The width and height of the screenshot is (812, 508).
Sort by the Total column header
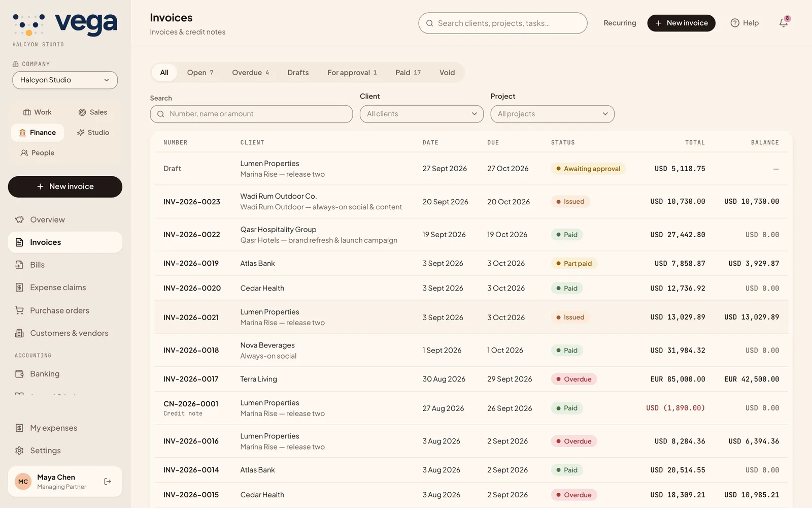pyautogui.click(x=695, y=143)
